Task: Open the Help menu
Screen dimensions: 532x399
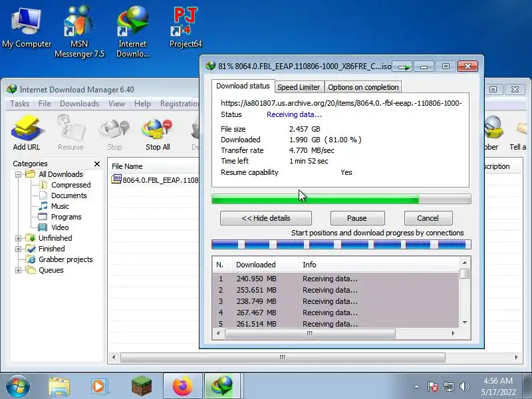Action: tap(142, 104)
